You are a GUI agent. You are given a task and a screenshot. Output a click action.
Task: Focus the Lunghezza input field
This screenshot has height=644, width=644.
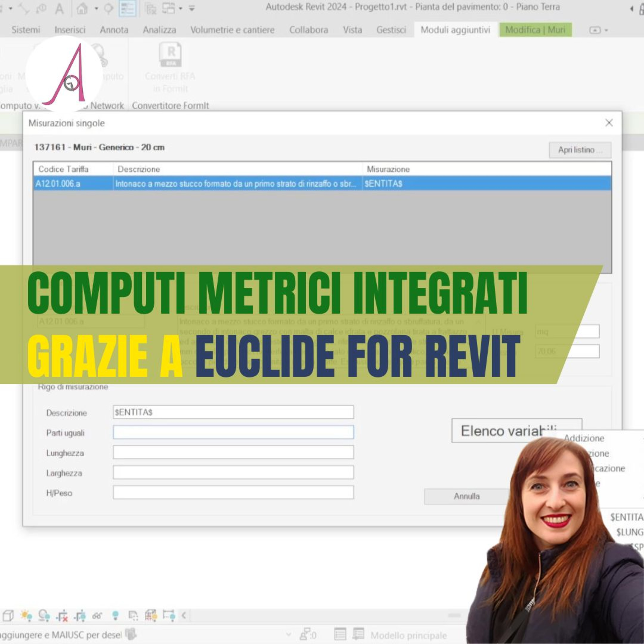click(x=233, y=452)
